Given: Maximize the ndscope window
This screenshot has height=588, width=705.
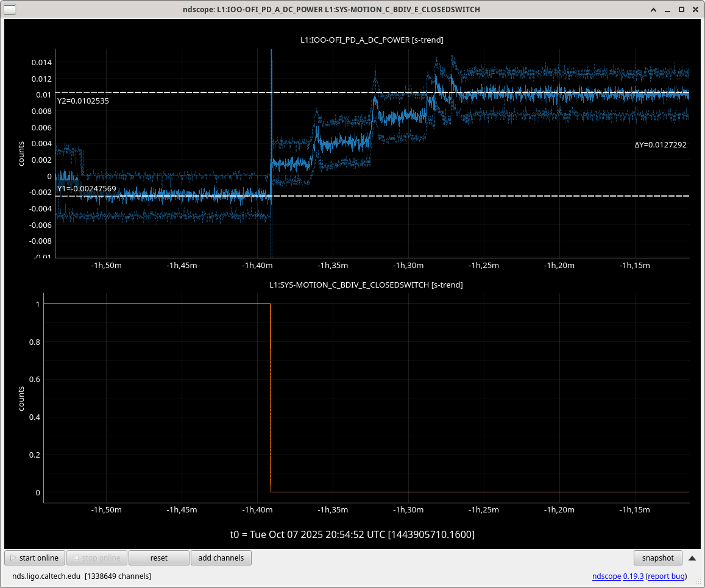Looking at the screenshot, I should pyautogui.click(x=681, y=9).
